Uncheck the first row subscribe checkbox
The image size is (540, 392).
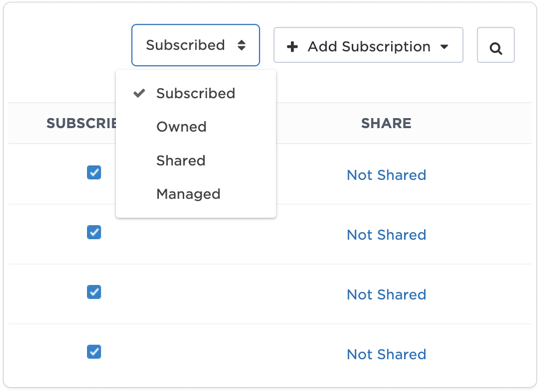[x=94, y=173]
